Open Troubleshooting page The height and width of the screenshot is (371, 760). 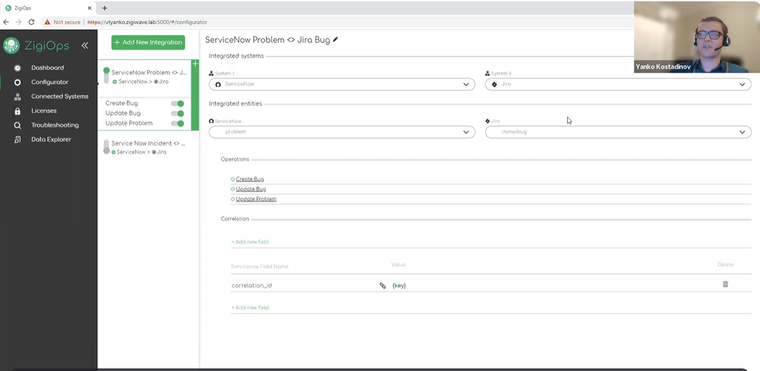click(x=55, y=125)
